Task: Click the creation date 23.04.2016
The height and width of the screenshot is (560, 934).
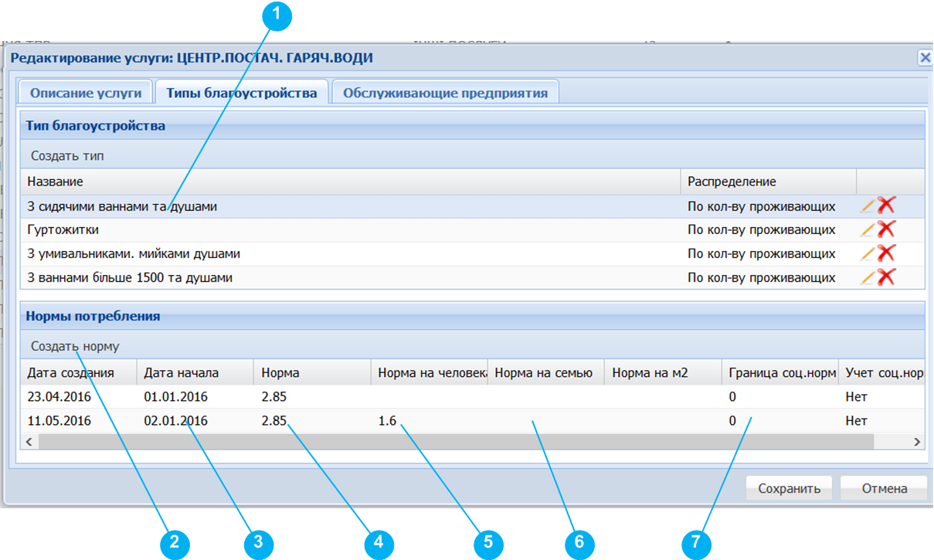Action: [59, 396]
